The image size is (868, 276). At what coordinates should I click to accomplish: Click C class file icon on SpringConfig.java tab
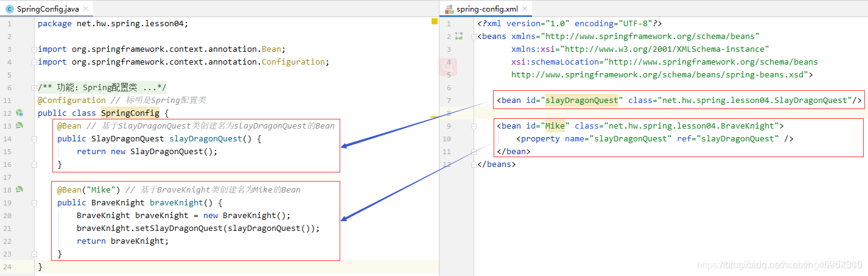click(10, 9)
